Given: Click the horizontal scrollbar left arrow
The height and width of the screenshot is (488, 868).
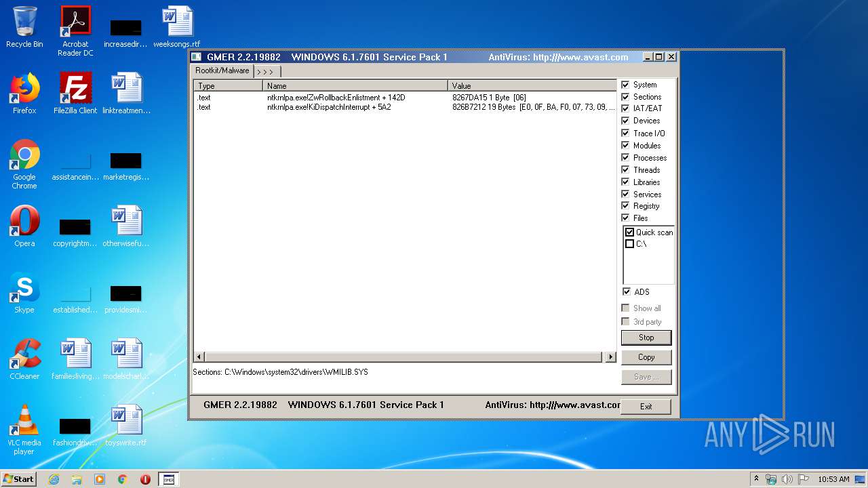Looking at the screenshot, I should (x=199, y=357).
